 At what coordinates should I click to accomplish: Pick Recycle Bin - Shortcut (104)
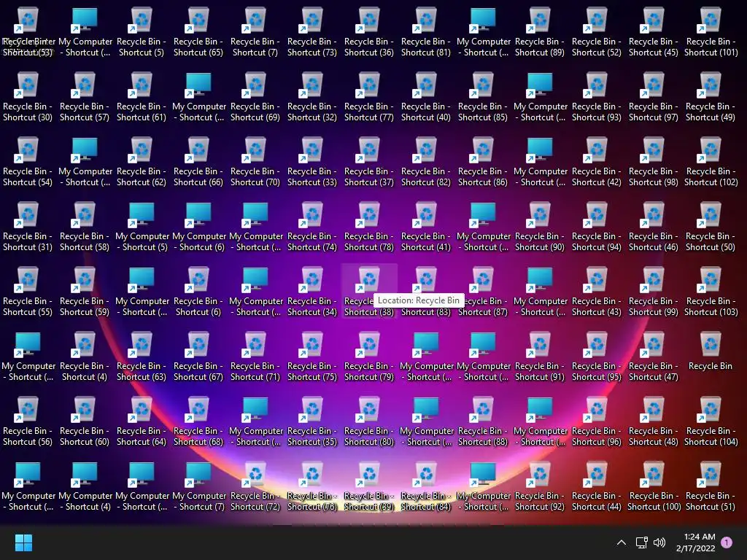[x=711, y=421]
